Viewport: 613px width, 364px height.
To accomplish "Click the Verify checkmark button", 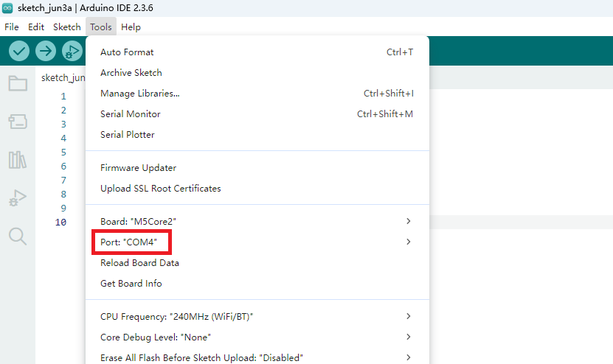I will pos(19,51).
